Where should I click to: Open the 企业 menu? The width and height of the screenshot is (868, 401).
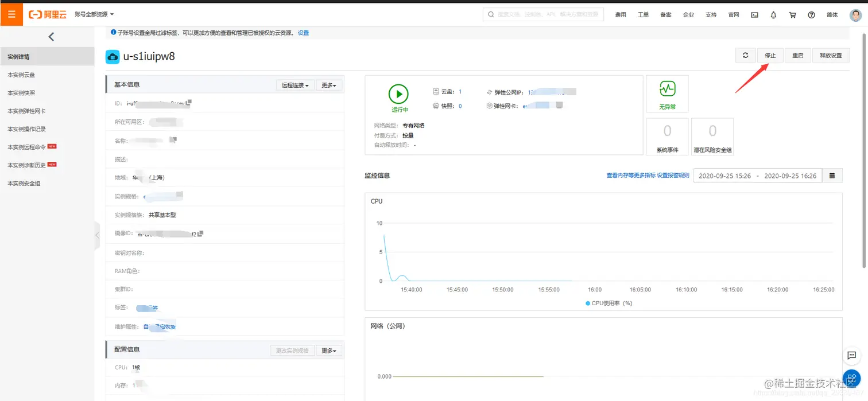coord(688,15)
